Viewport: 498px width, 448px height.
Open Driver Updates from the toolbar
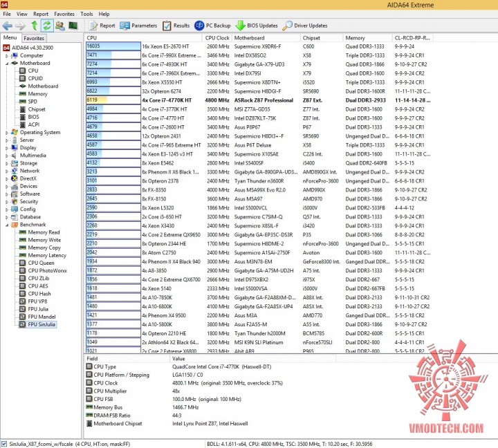pos(304,26)
